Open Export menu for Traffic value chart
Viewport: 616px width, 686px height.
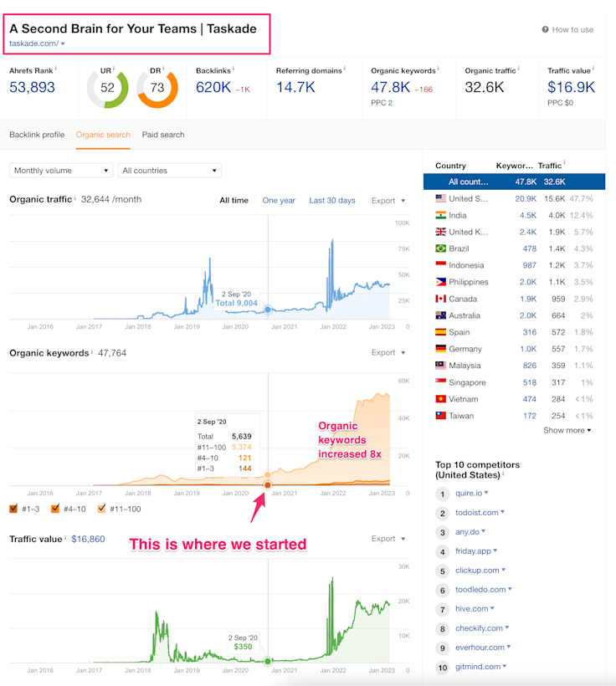388,539
